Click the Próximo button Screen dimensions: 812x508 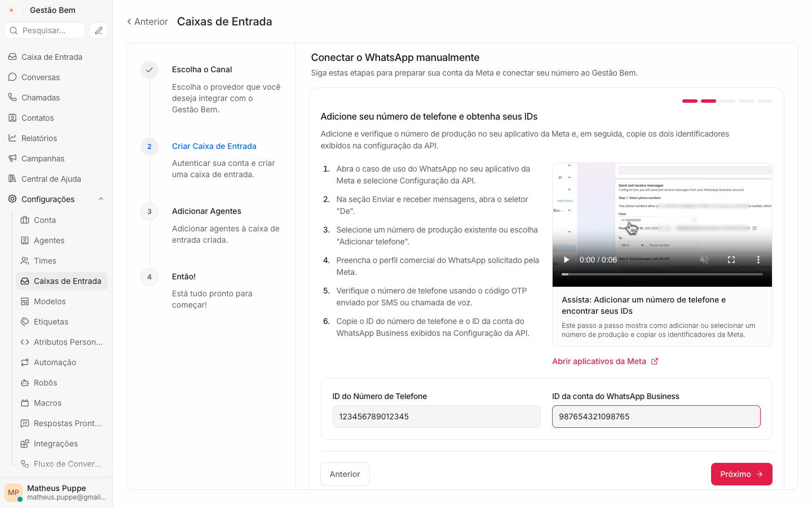742,474
